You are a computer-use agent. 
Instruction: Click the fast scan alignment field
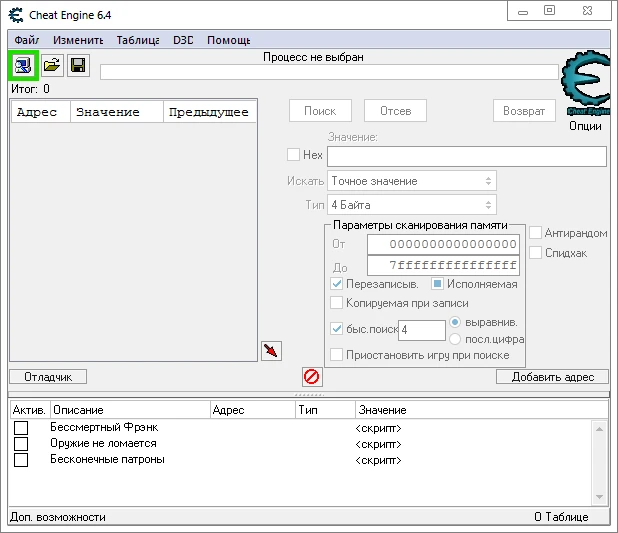[422, 330]
